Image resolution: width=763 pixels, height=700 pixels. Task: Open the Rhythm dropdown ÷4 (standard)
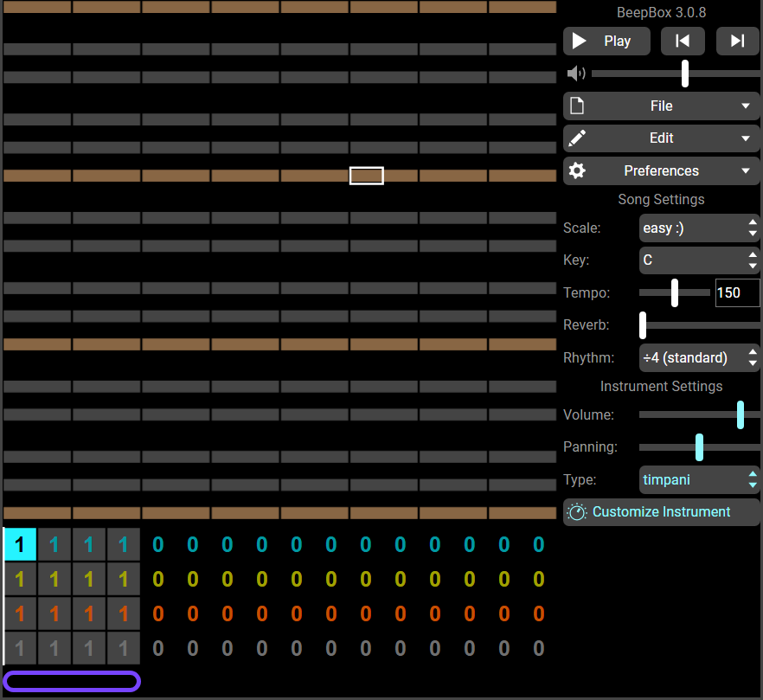(x=699, y=358)
